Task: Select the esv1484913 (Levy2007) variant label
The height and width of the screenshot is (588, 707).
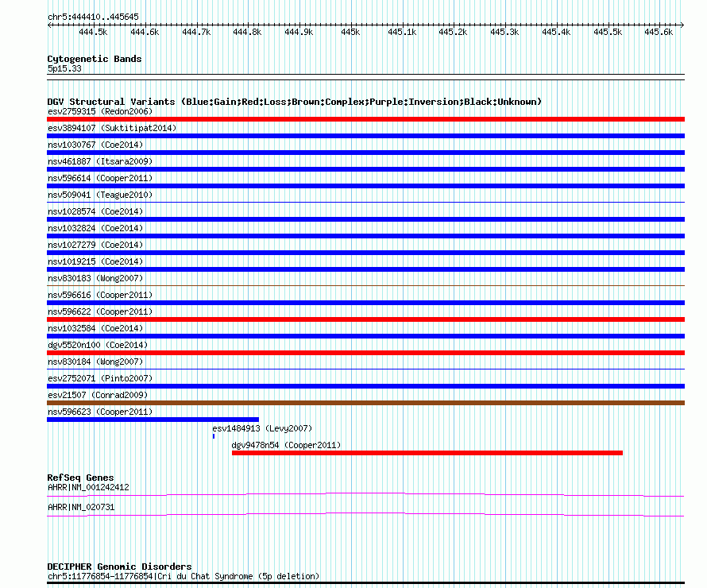Action: [262, 428]
